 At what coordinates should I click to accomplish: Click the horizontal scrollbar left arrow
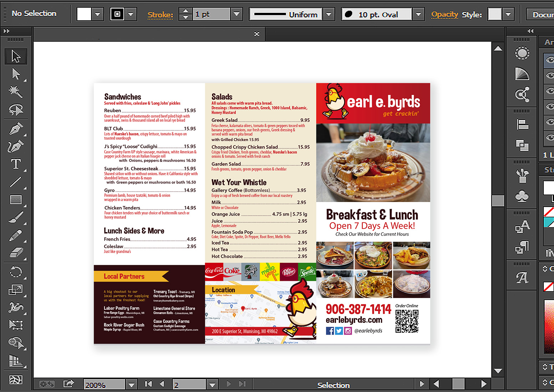(x=436, y=384)
